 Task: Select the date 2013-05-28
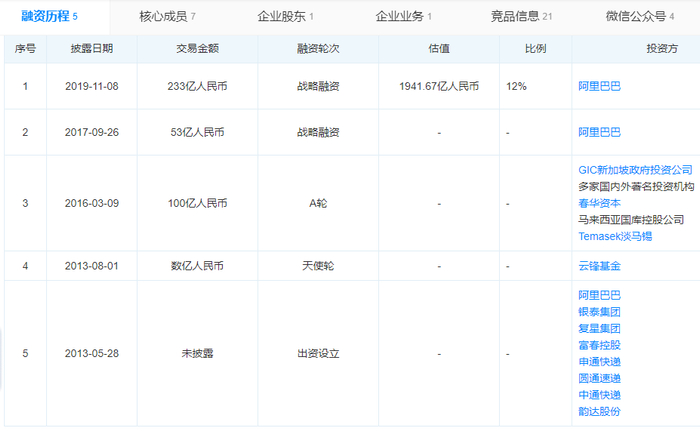(92, 353)
